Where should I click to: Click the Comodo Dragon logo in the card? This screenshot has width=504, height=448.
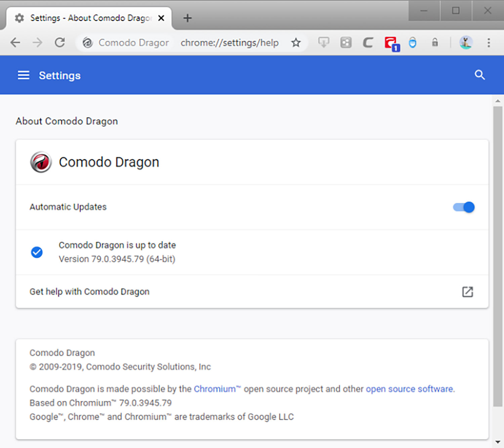pyautogui.click(x=41, y=162)
